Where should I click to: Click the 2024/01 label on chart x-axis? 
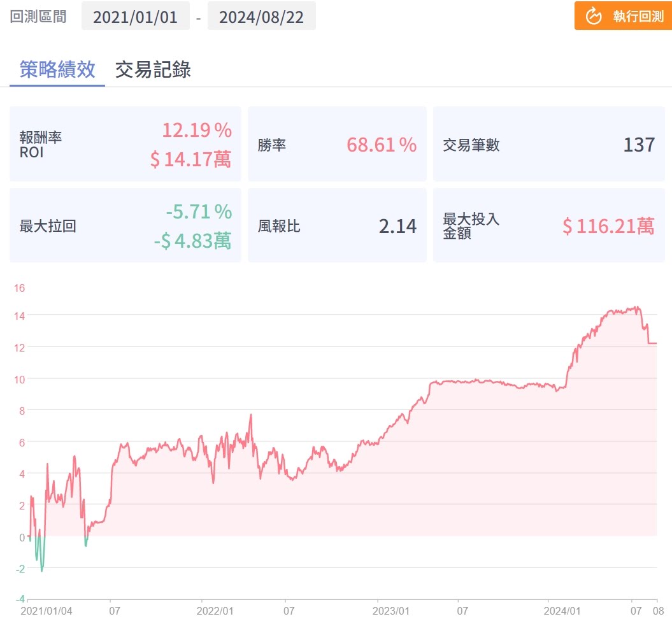(x=562, y=611)
